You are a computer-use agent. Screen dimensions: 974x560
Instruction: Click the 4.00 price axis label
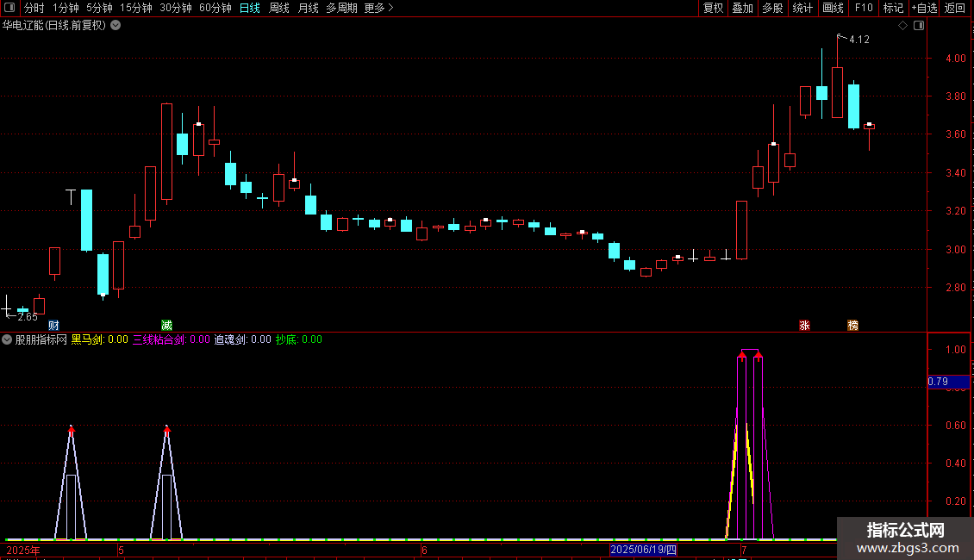click(955, 59)
